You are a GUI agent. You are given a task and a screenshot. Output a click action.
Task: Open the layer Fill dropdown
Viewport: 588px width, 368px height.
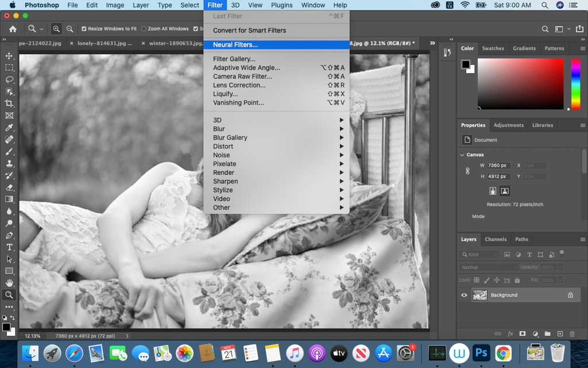click(560, 280)
